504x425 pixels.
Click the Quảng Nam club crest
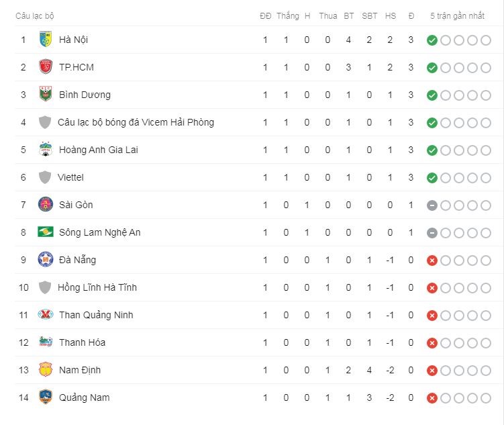pos(46,397)
